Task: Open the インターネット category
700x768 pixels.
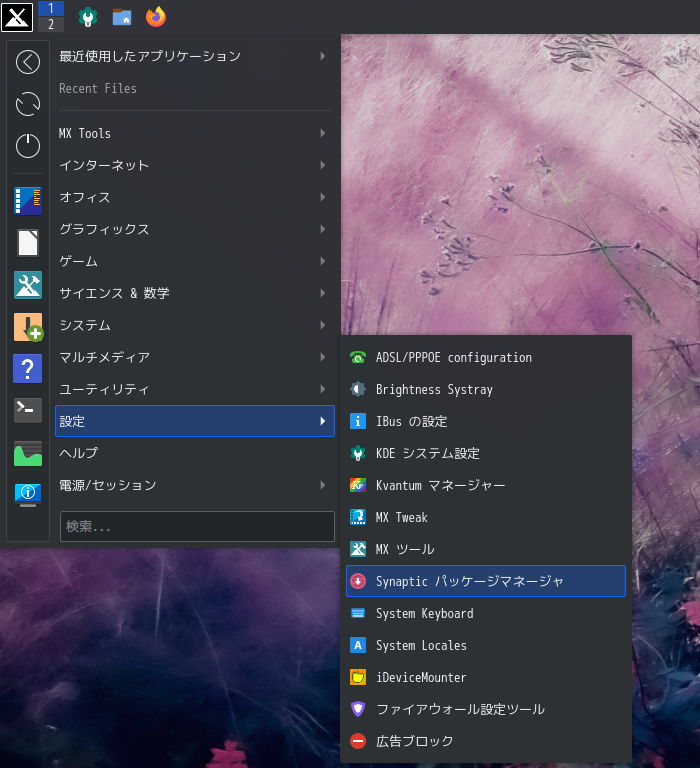Action: click(195, 165)
